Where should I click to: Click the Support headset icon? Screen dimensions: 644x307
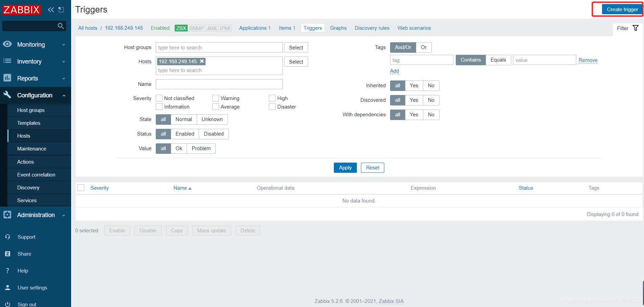click(7, 237)
